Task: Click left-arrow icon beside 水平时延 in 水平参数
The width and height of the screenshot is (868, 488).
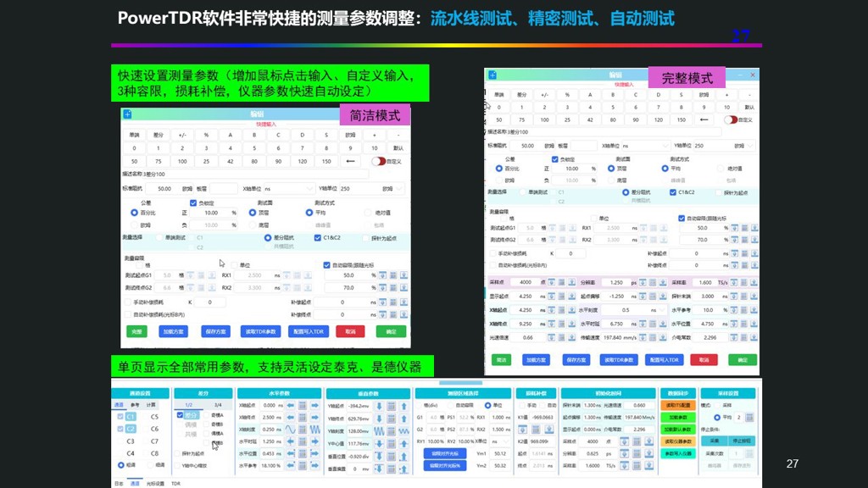Action: pyautogui.click(x=290, y=441)
